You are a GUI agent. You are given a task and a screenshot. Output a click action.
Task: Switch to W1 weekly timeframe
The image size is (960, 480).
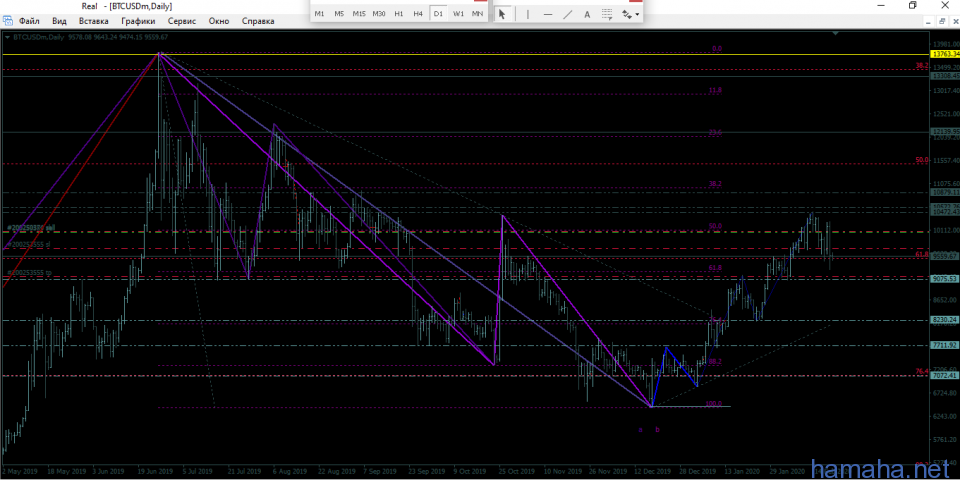[x=458, y=13]
